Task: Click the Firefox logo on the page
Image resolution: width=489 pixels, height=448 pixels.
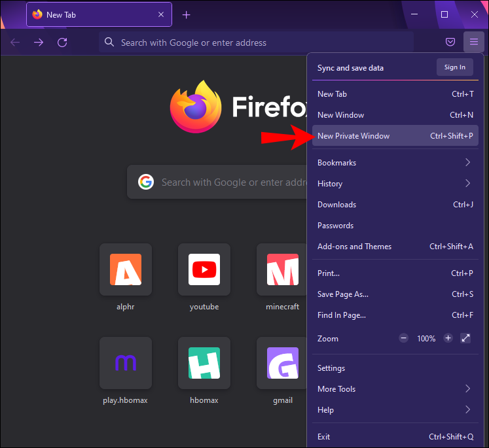Action: click(x=196, y=107)
